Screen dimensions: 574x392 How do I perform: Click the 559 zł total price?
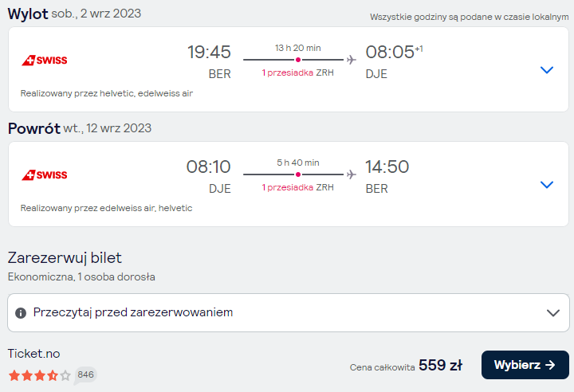[x=440, y=365]
